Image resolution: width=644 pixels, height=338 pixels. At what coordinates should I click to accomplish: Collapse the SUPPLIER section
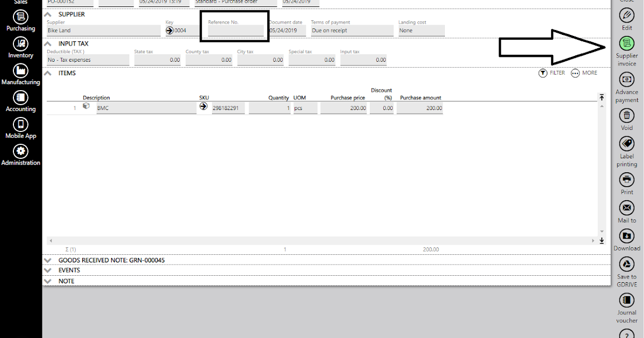pyautogui.click(x=48, y=14)
